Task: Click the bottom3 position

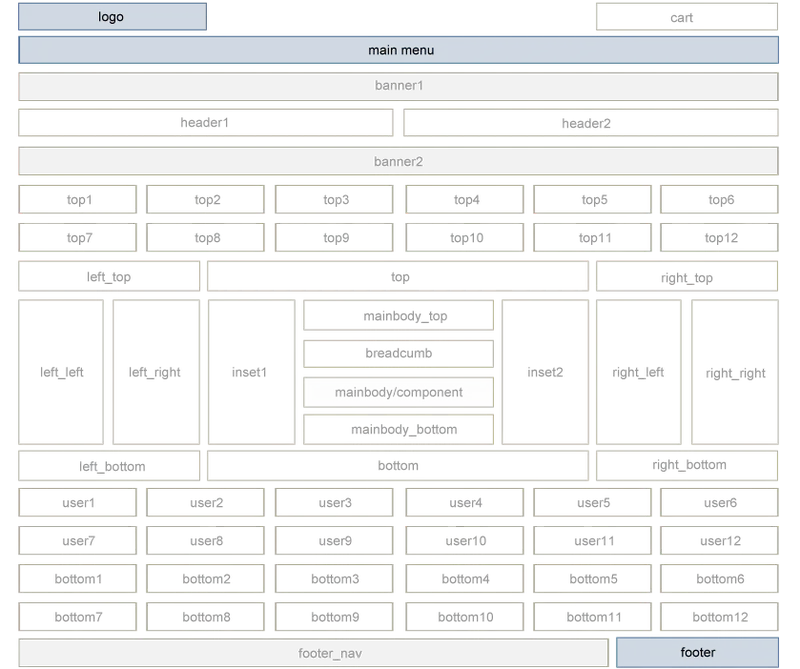Action: click(x=334, y=579)
